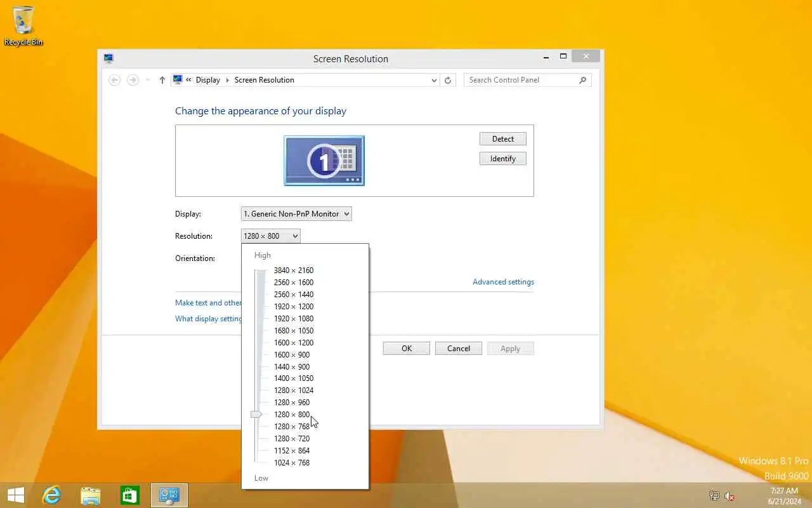Click Screen Resolution in breadcrumb
Image resolution: width=812 pixels, height=508 pixels.
pyautogui.click(x=265, y=80)
